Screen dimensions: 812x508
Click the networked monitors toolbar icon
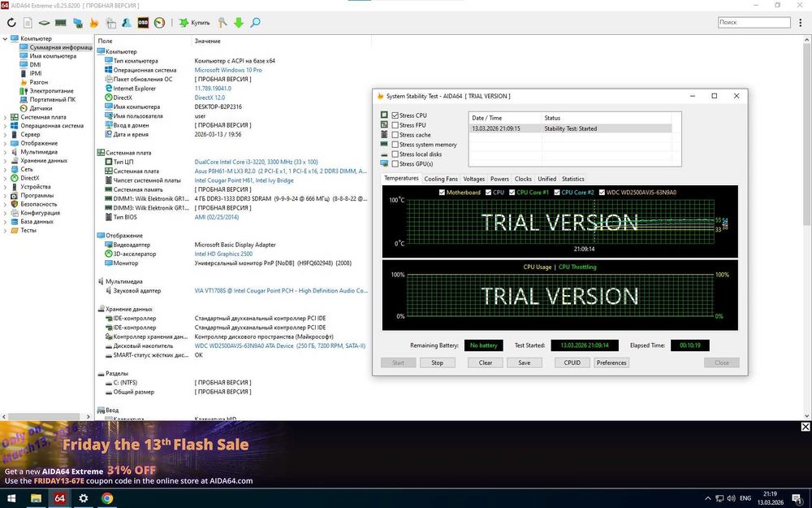click(78, 23)
